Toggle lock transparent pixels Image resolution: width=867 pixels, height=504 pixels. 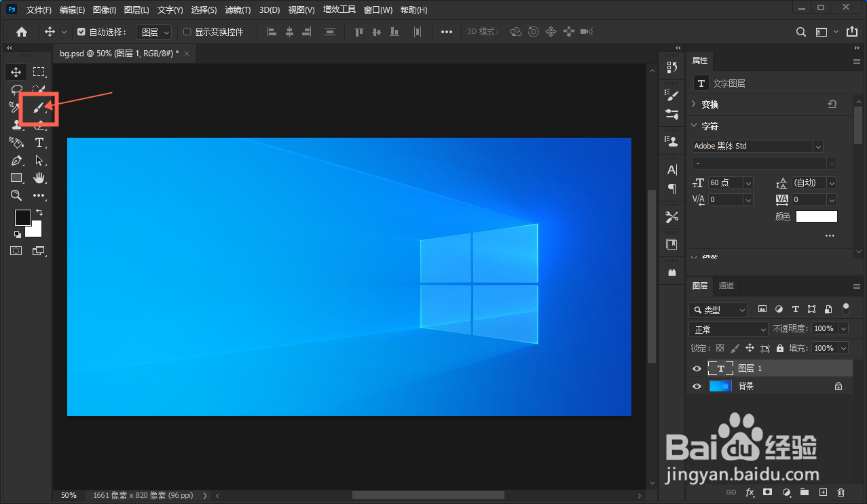click(x=720, y=348)
